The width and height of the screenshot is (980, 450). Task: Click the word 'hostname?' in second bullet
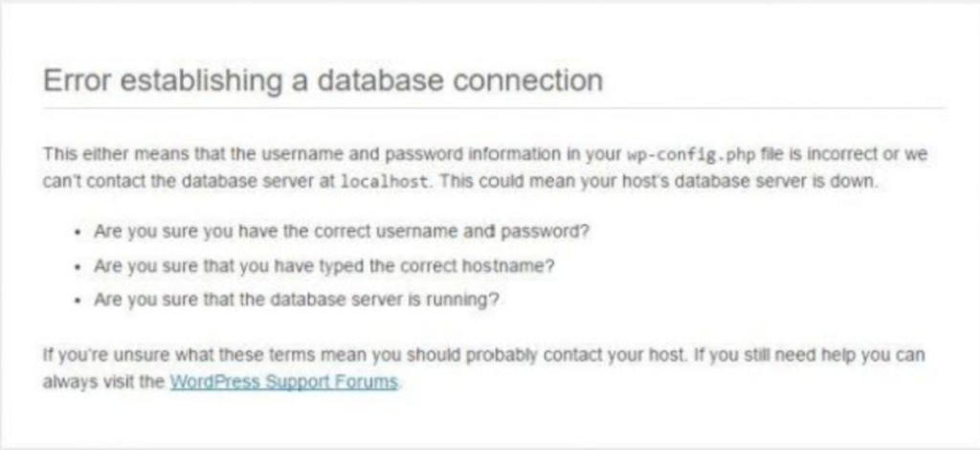coord(507,266)
